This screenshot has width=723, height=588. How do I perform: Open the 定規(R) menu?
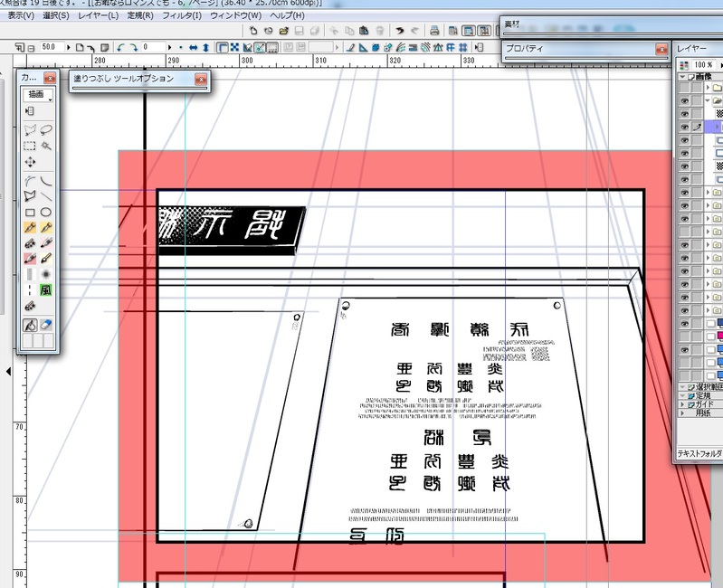coord(140,15)
